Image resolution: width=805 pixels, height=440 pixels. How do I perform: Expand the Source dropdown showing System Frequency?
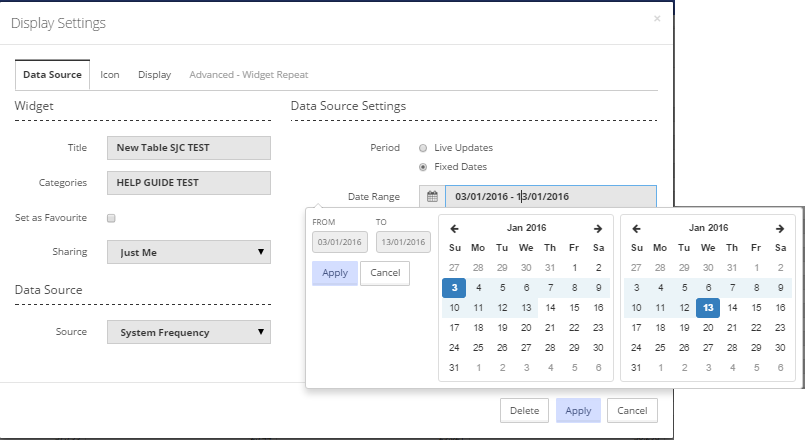pos(188,332)
